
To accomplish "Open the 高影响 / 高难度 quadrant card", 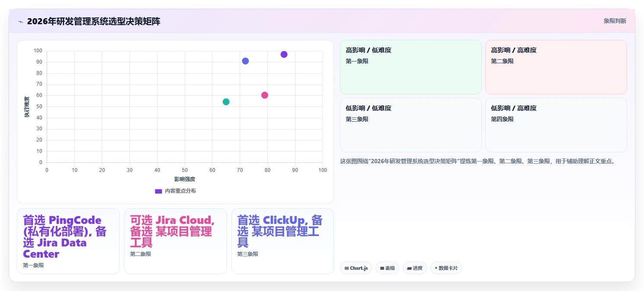I will coord(556,67).
